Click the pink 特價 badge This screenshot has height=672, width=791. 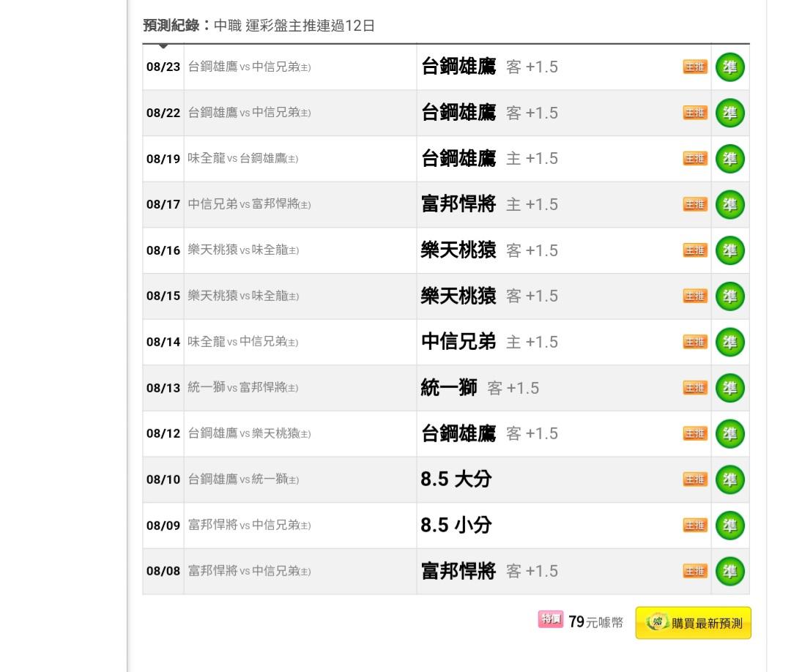point(550,619)
